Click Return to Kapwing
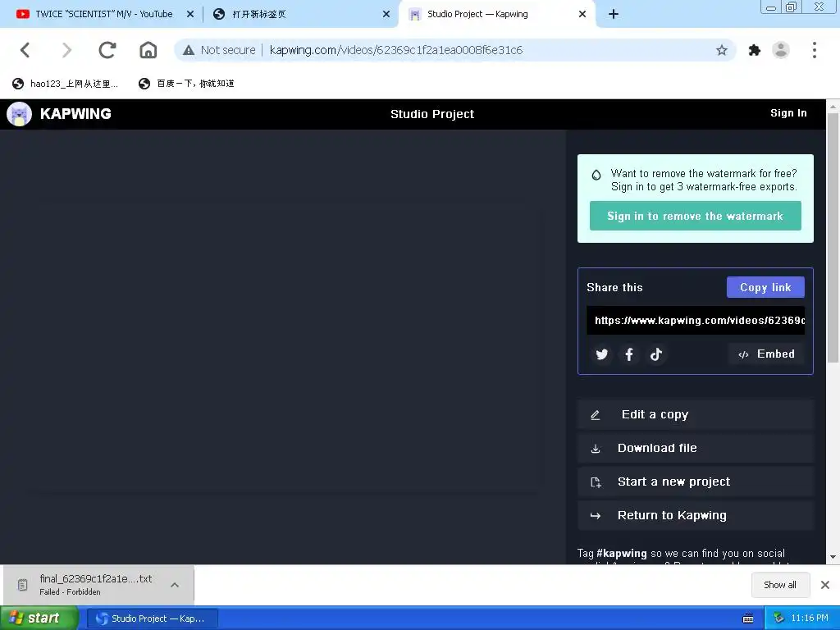This screenshot has width=840, height=630. [x=695, y=515]
